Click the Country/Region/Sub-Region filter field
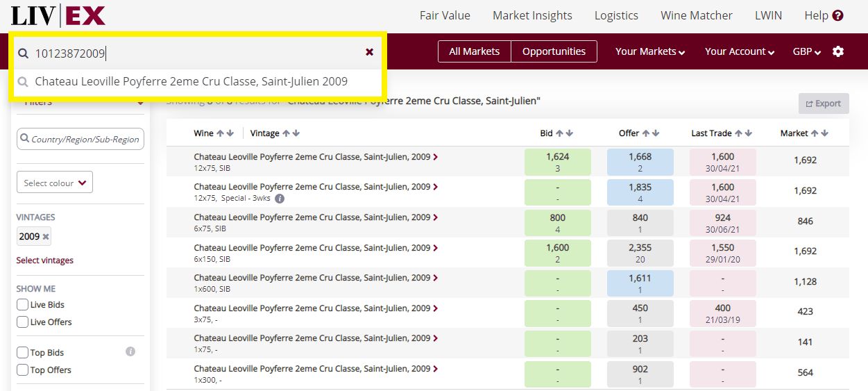Viewport: 868px width, 391px height. (x=80, y=139)
